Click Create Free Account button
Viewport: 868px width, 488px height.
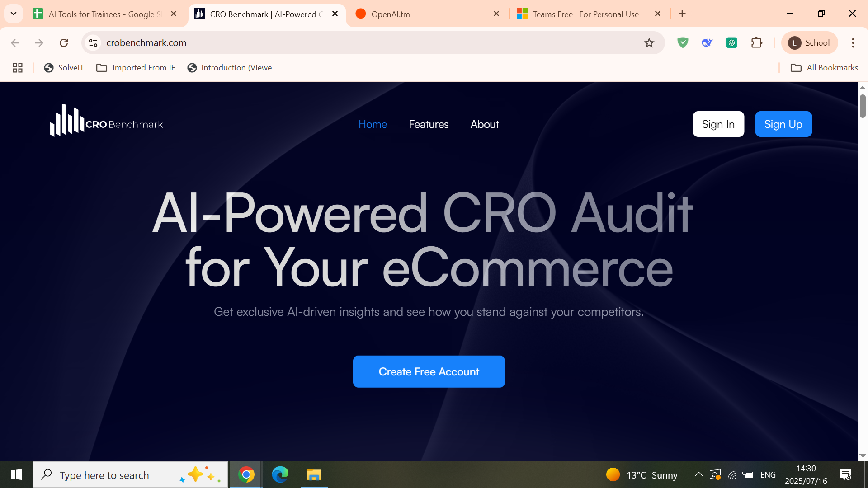pyautogui.click(x=429, y=371)
